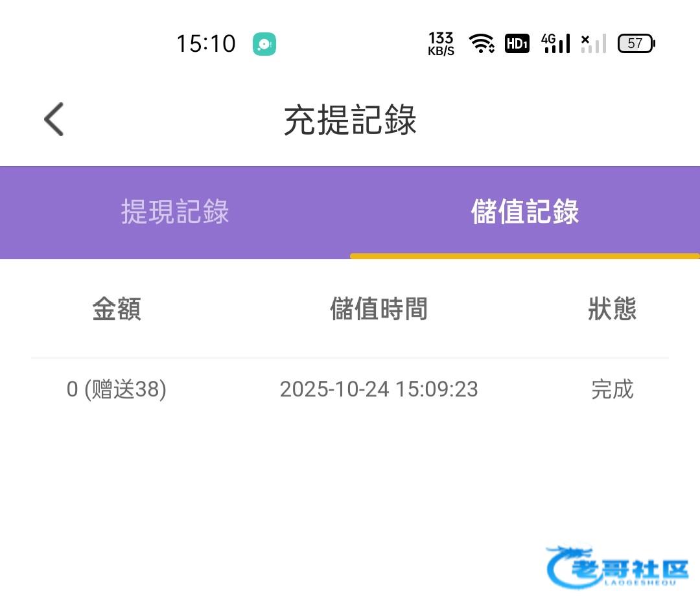Tap the 充提記錄 page title
The image size is (700, 607).
(350, 120)
